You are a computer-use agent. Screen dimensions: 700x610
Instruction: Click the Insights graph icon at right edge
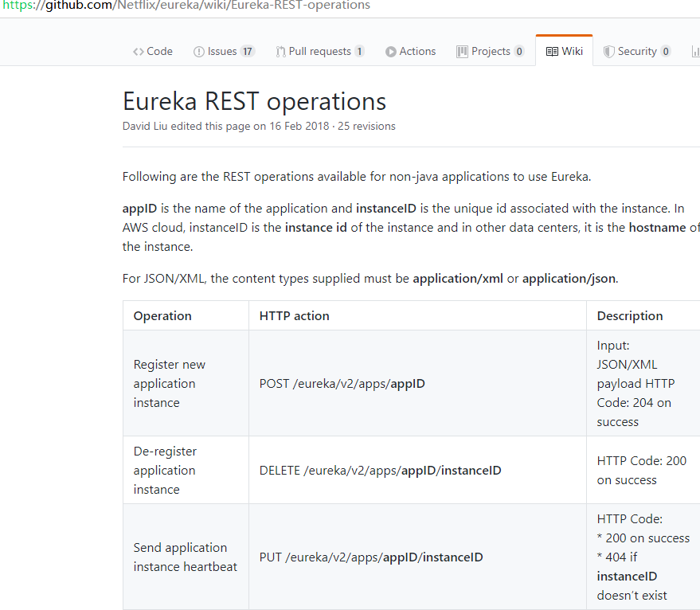(695, 52)
